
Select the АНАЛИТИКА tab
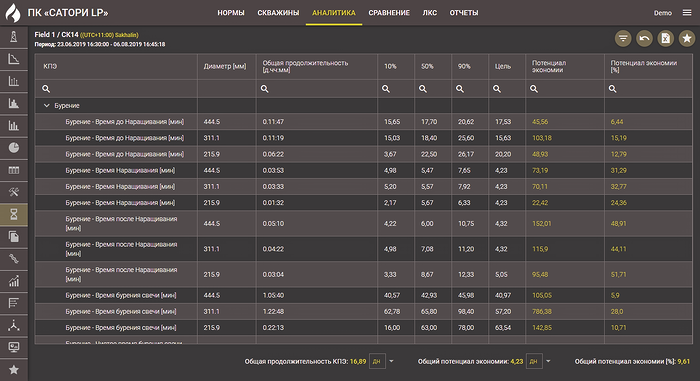pos(333,13)
